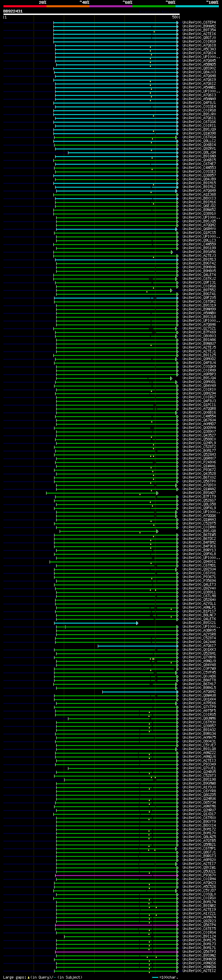Select the UniRef100_C6TGG6 label
Screen dimensions: 222x980
[x=199, y=122]
